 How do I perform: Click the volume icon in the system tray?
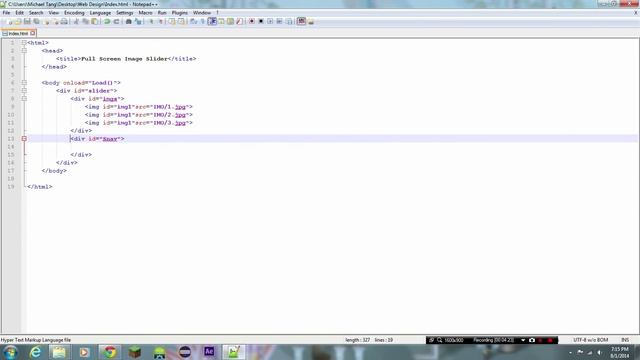pyautogui.click(x=600, y=352)
